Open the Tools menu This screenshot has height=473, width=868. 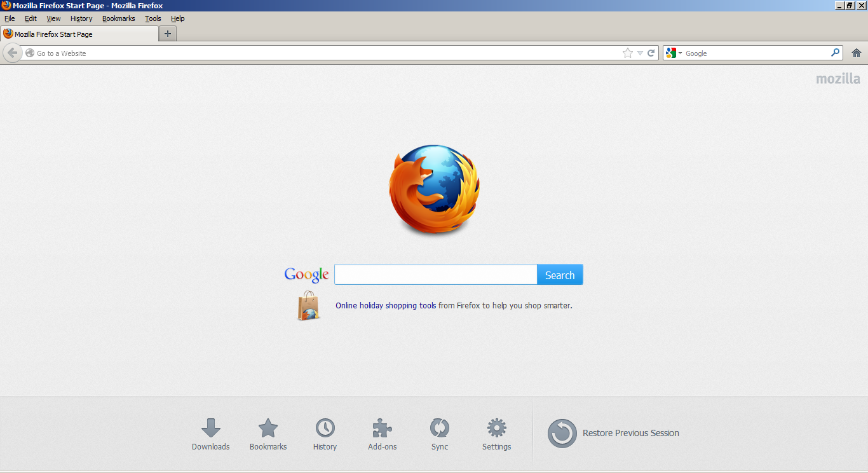pyautogui.click(x=153, y=18)
